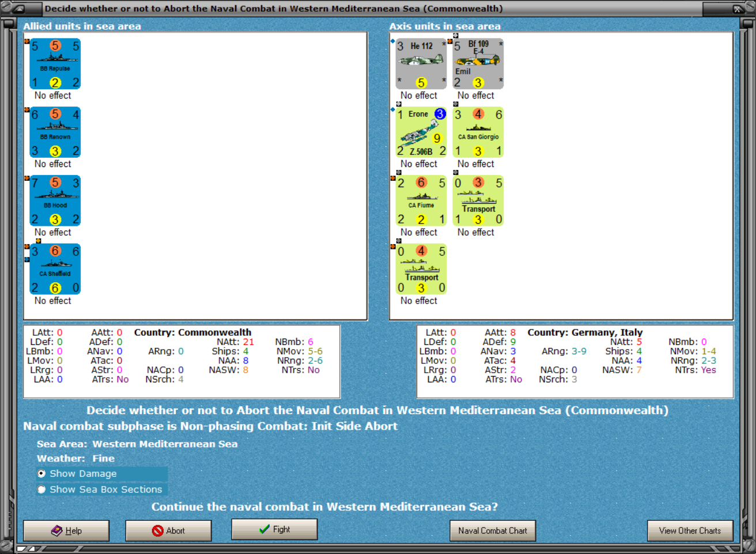Click the Transport counter beside CA Fiume
Image resolution: width=756 pixels, height=554 pixels.
click(x=478, y=201)
